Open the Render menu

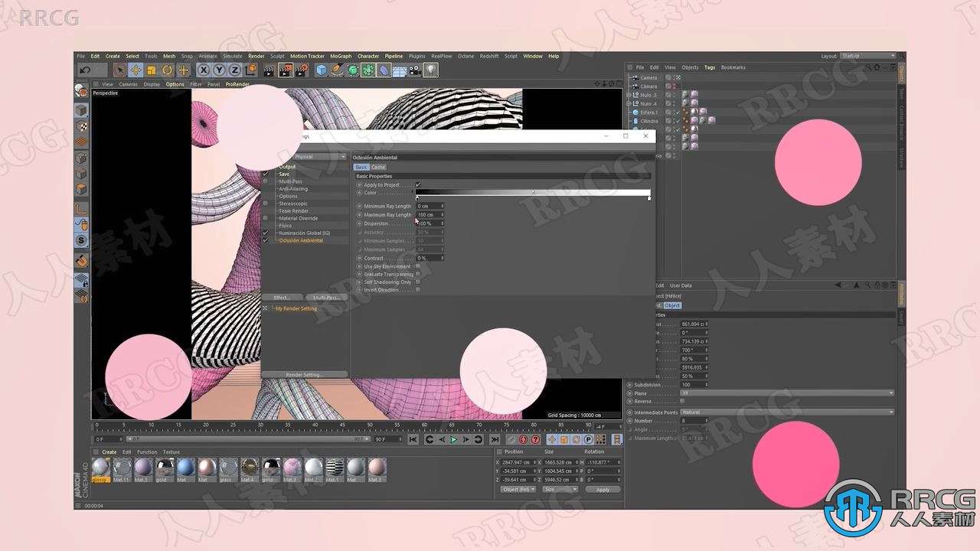(x=256, y=56)
